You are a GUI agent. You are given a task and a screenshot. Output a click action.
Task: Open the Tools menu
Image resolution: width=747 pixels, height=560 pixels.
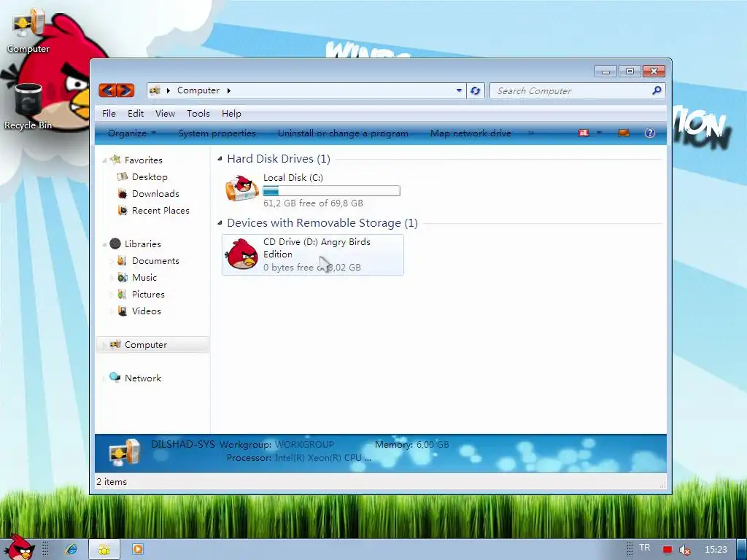click(x=198, y=113)
